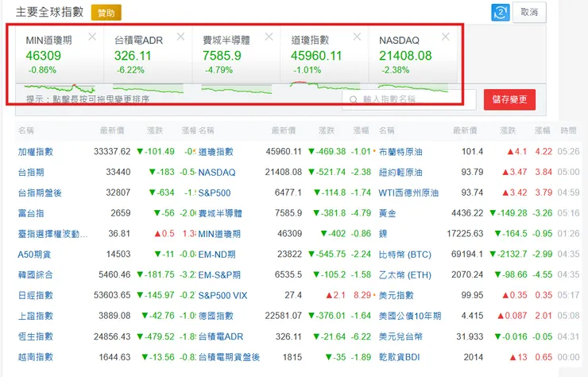Click the search magnifier icon
This screenshot has width=588, height=377.
click(354, 100)
